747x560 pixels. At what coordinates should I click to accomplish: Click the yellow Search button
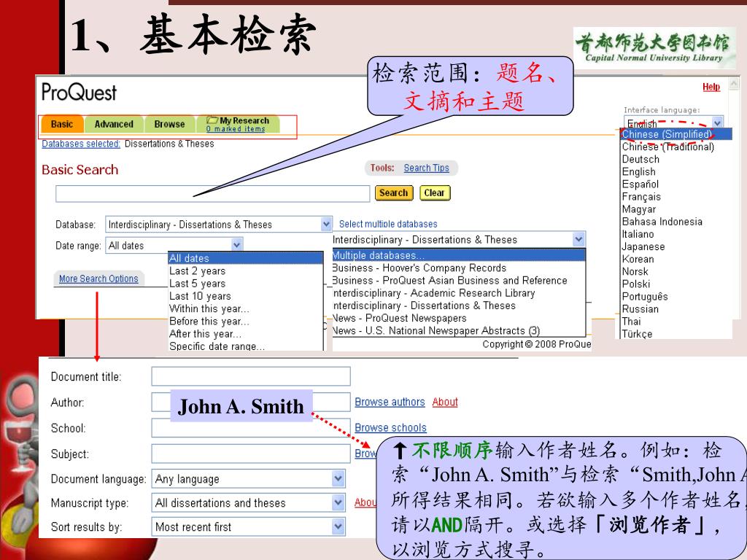coord(393,192)
